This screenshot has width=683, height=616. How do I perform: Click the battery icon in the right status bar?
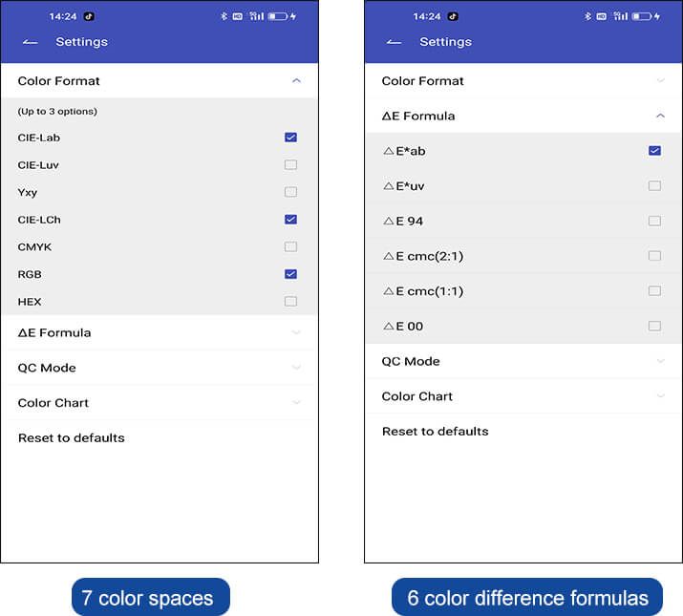click(x=641, y=16)
